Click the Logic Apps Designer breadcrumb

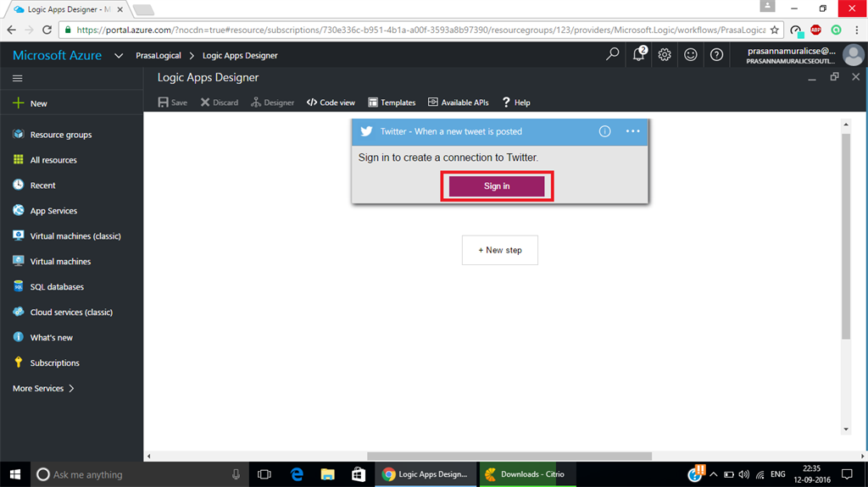tap(240, 55)
